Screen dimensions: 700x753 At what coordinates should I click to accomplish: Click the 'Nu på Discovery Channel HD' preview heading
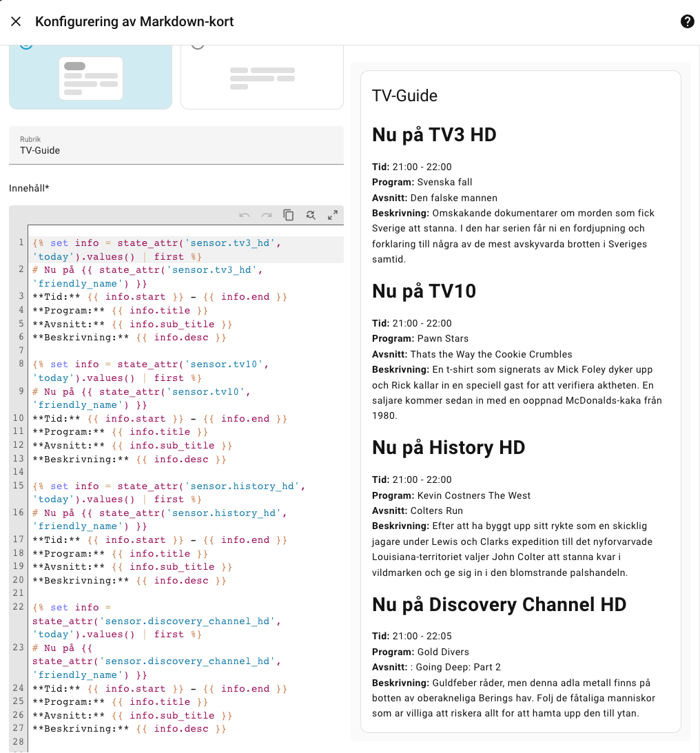click(500, 605)
